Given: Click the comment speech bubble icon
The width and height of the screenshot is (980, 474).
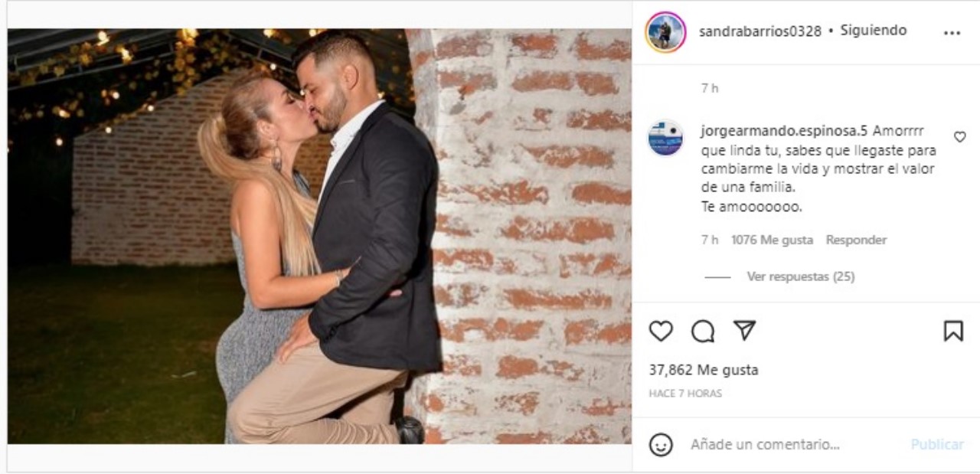Looking at the screenshot, I should [703, 331].
